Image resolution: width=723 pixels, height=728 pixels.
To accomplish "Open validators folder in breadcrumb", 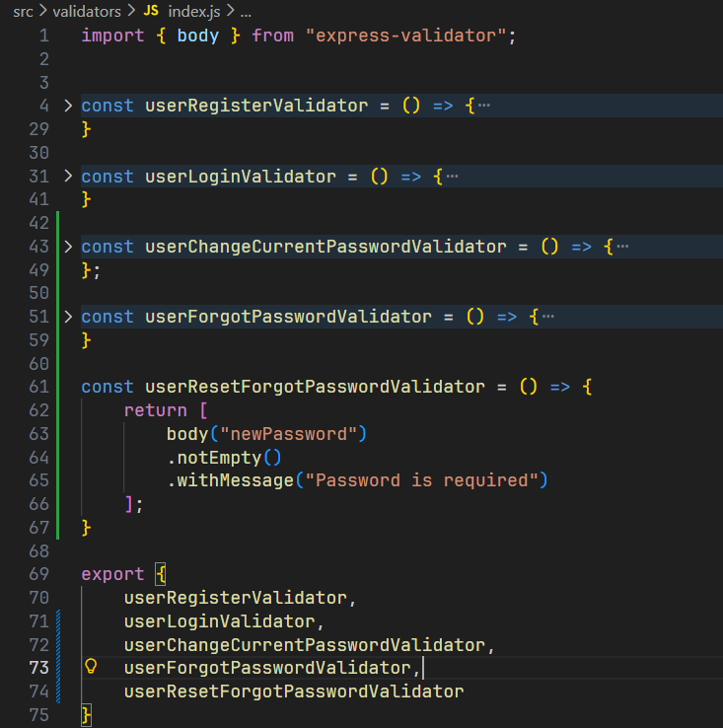I will pyautogui.click(x=87, y=11).
